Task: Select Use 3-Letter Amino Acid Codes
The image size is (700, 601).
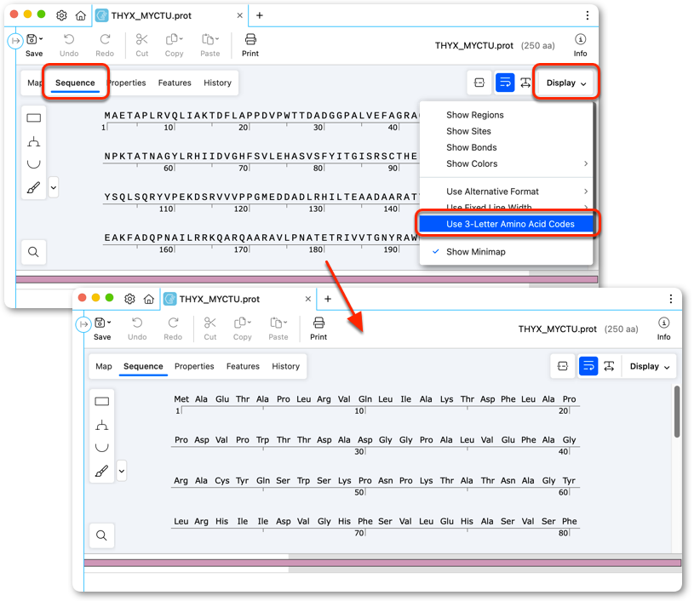Action: click(506, 224)
